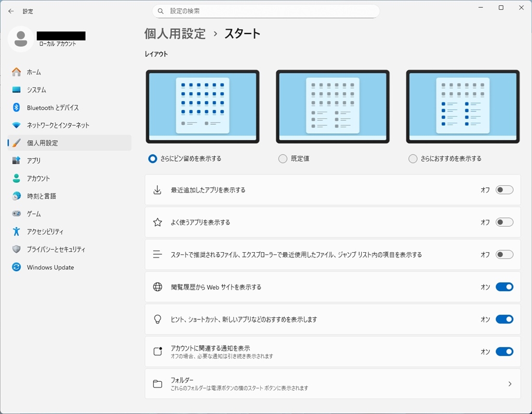Enable recommended files and jump list switch
Image resolution: width=532 pixels, height=414 pixels.
coord(504,254)
